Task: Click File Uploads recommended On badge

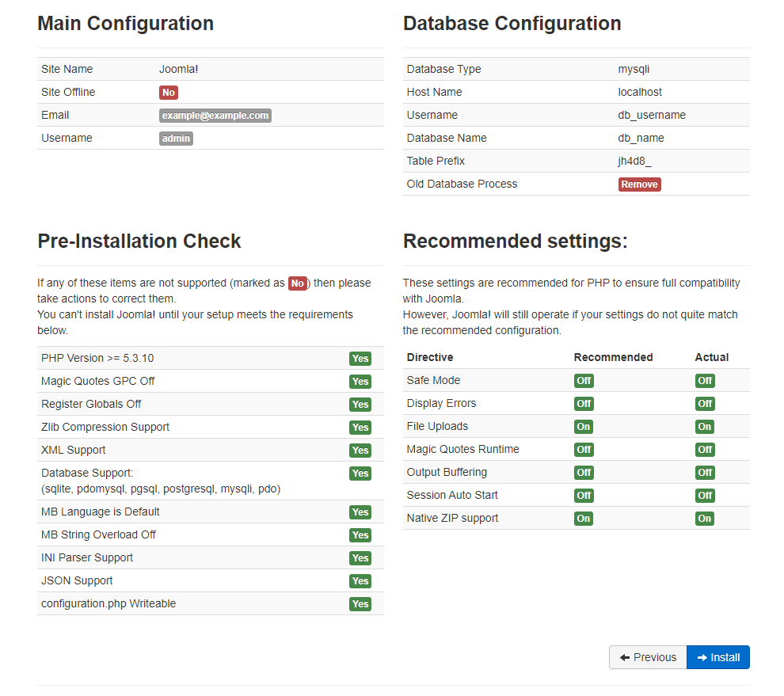Action: [584, 427]
